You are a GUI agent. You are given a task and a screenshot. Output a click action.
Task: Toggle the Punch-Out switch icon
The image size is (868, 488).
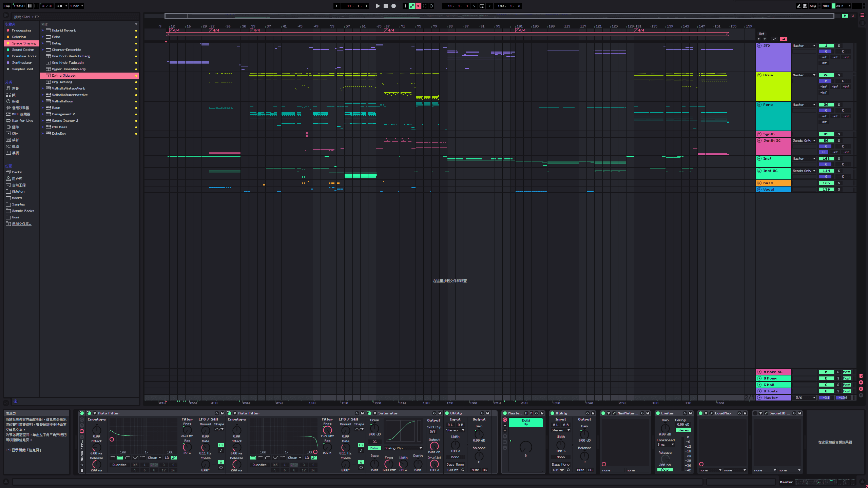click(490, 6)
